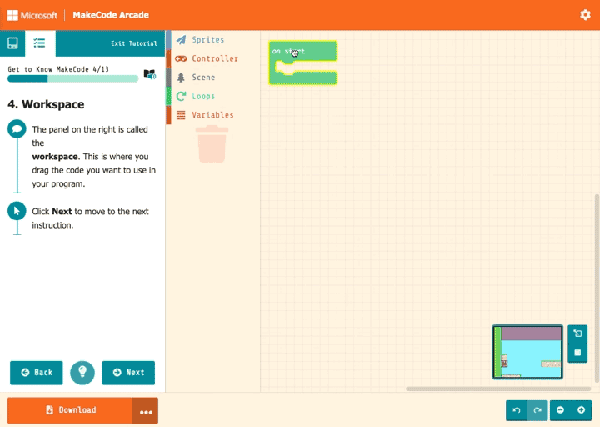Viewport: 600px width, 427px height.
Task: Click the vertical workspace scrollbar
Action: (x=597, y=288)
